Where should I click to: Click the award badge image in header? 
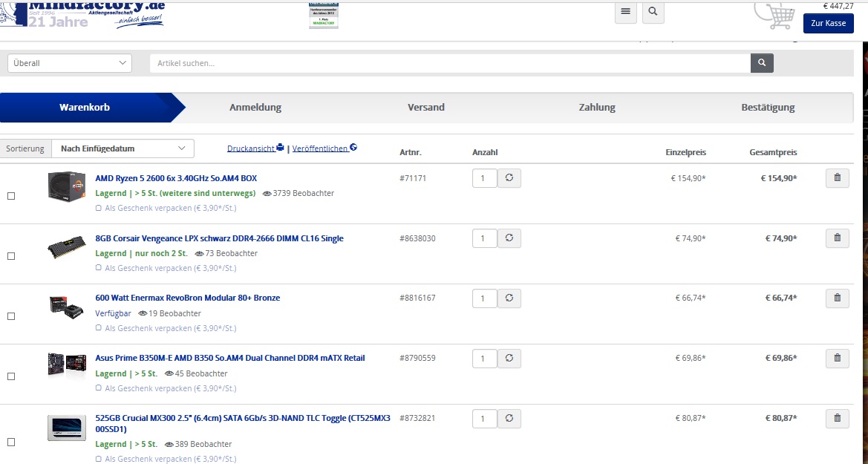tap(323, 16)
